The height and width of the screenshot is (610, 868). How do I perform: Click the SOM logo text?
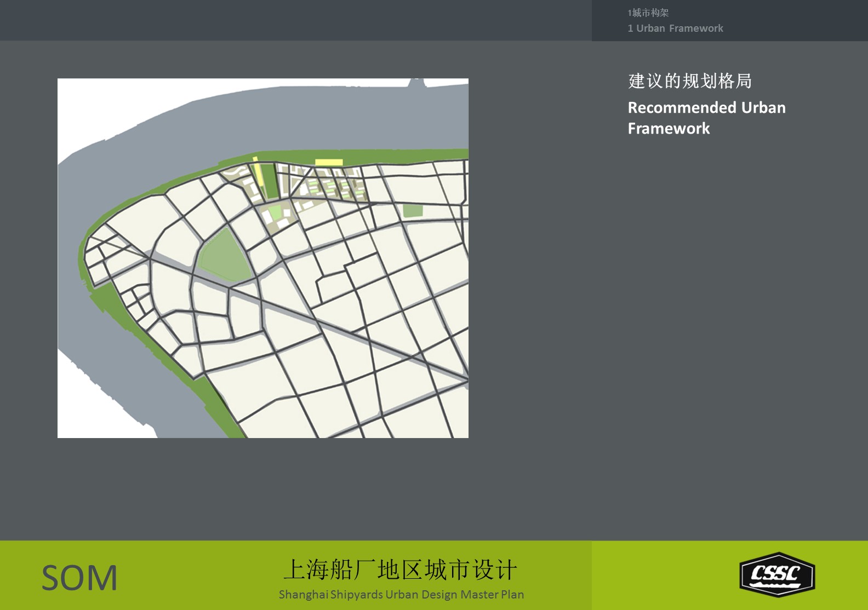(x=80, y=578)
